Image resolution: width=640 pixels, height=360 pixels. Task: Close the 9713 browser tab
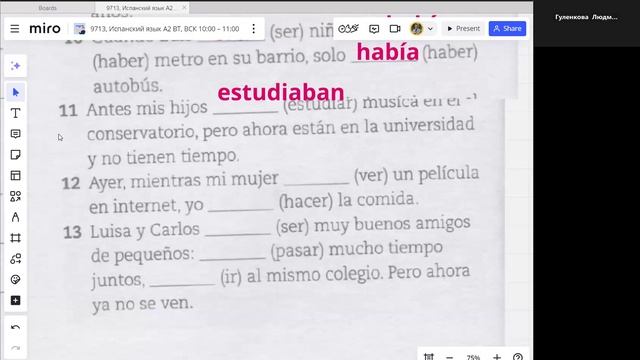coord(184,7)
